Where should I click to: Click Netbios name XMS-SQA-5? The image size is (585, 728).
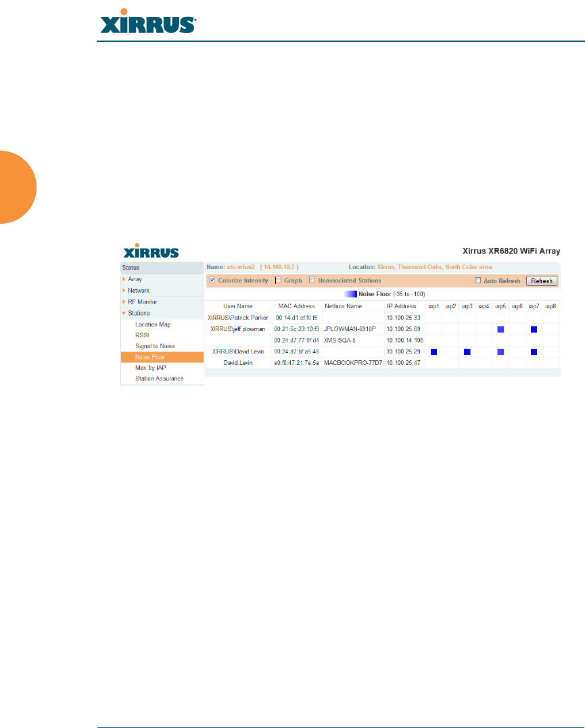click(x=340, y=340)
